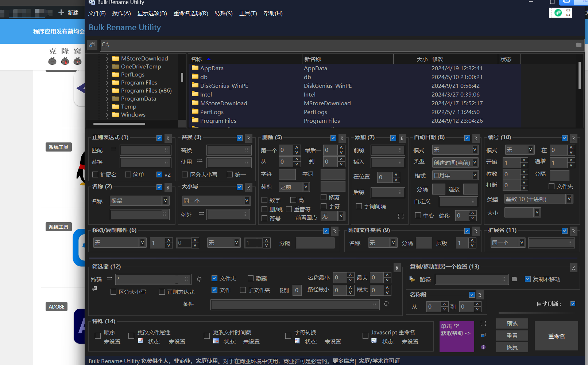
Task: Reset the 大小写 panel with R button
Action: coord(248,188)
